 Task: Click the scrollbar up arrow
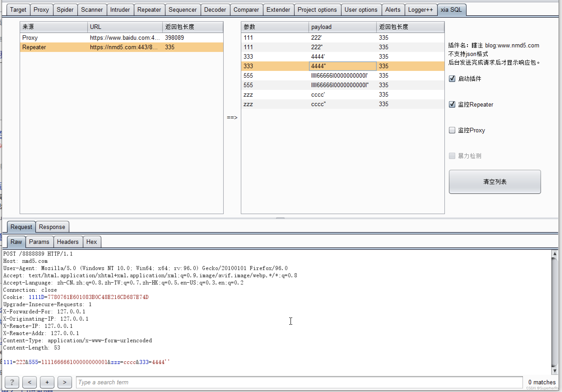click(555, 254)
